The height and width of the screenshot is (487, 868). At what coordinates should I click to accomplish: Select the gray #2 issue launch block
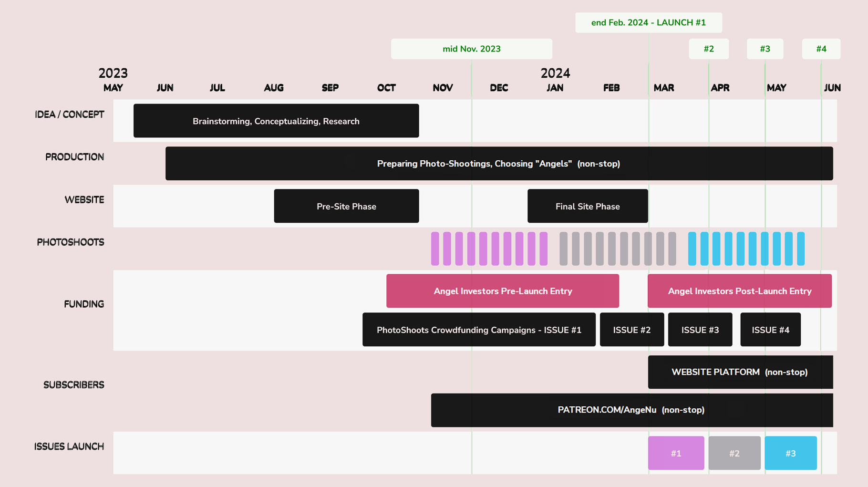[x=734, y=453]
